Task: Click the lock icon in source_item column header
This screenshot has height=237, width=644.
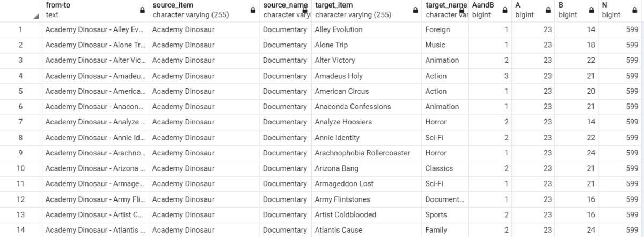Action: click(253, 10)
